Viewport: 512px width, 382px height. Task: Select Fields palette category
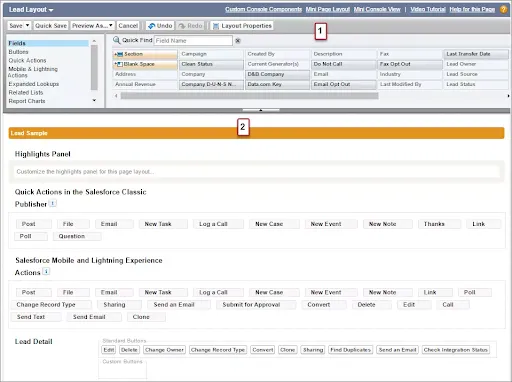pyautogui.click(x=48, y=43)
